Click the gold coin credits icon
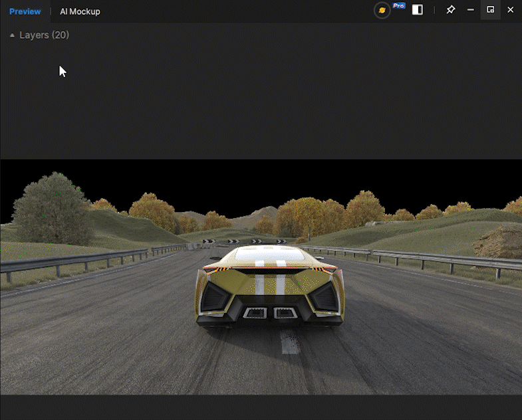The width and height of the screenshot is (522, 420). click(x=382, y=11)
